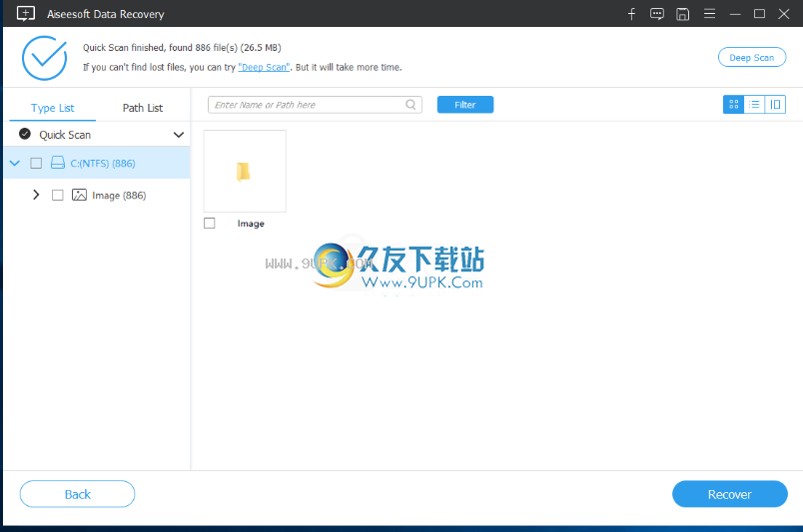This screenshot has width=803, height=532.
Task: Check the C:(NTFS) drive checkbox
Action: (36, 163)
